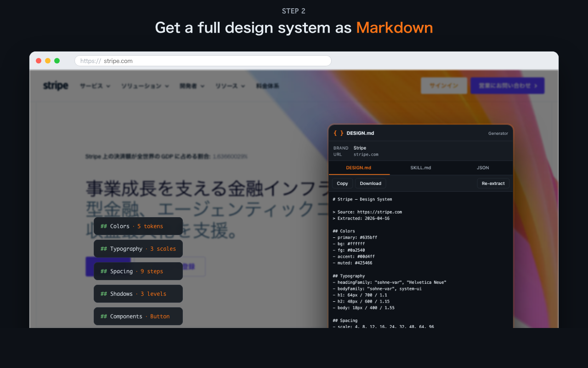
Task: Click the bodyFamily system-ui line
Action: (x=377, y=289)
